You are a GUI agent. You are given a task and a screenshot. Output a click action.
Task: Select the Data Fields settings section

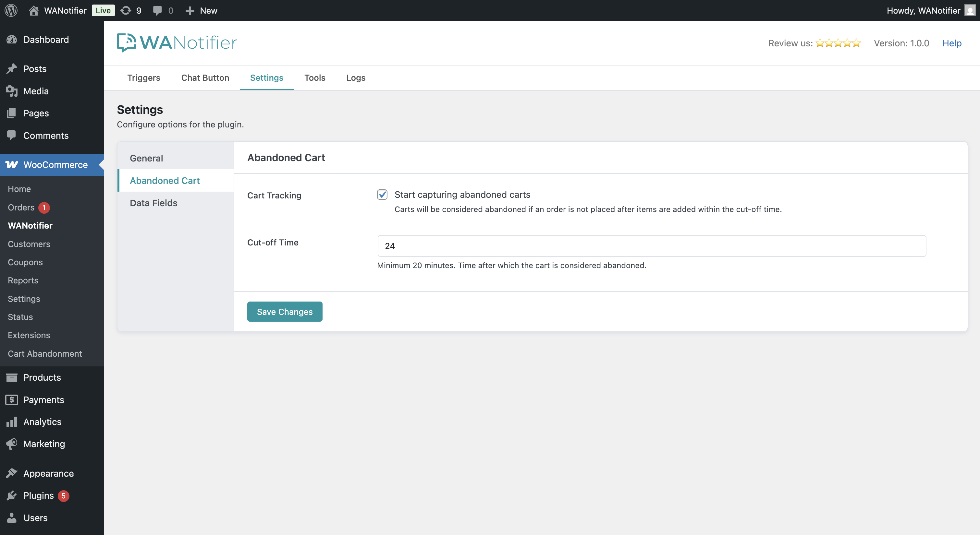pos(154,203)
